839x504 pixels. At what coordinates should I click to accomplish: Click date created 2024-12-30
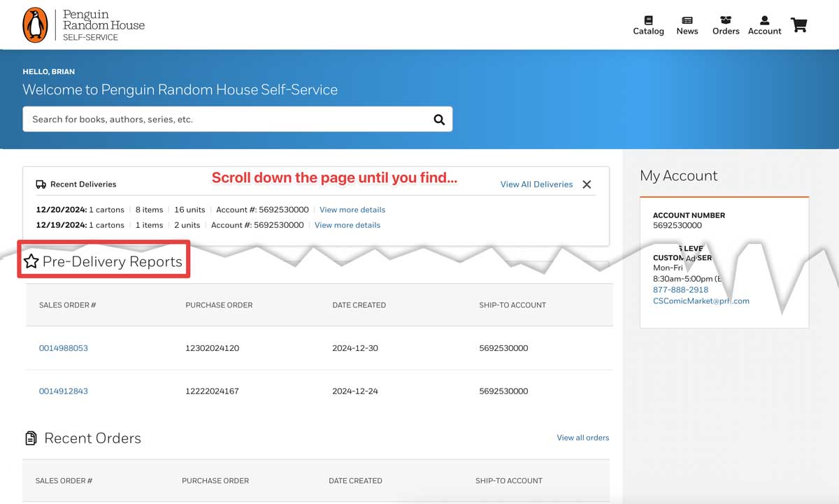point(355,348)
